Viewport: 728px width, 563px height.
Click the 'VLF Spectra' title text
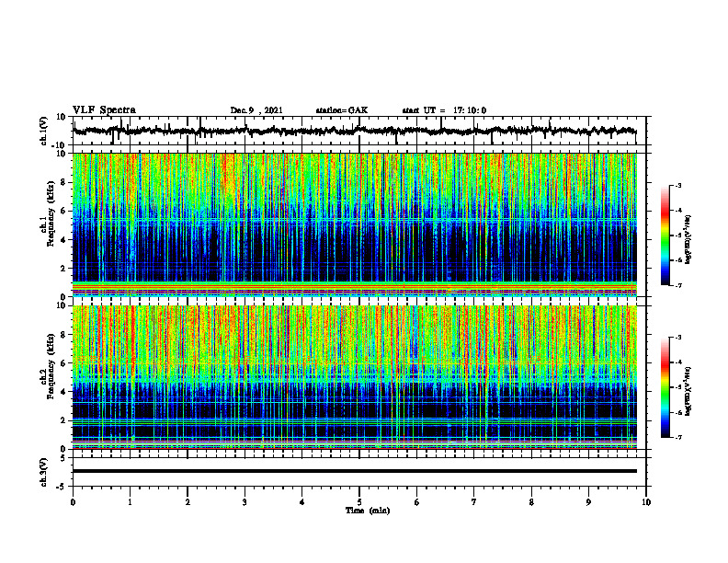point(104,110)
